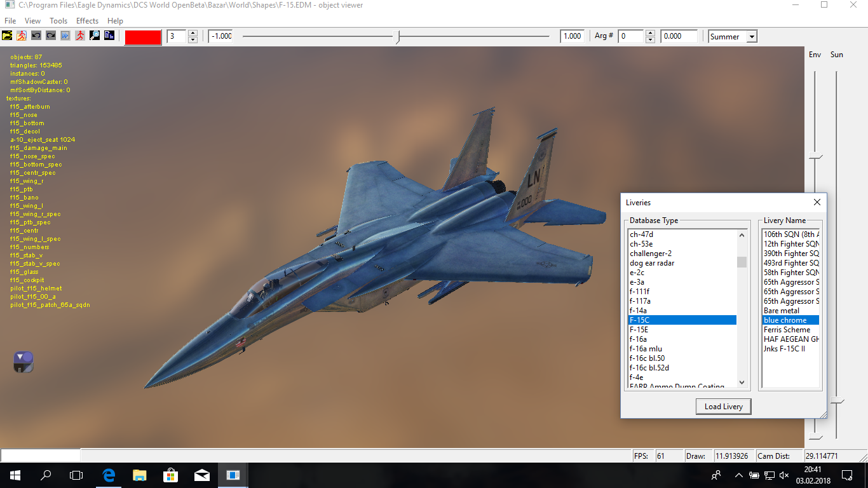Click the load animation file icon
868x488 pixels.
click(x=21, y=36)
